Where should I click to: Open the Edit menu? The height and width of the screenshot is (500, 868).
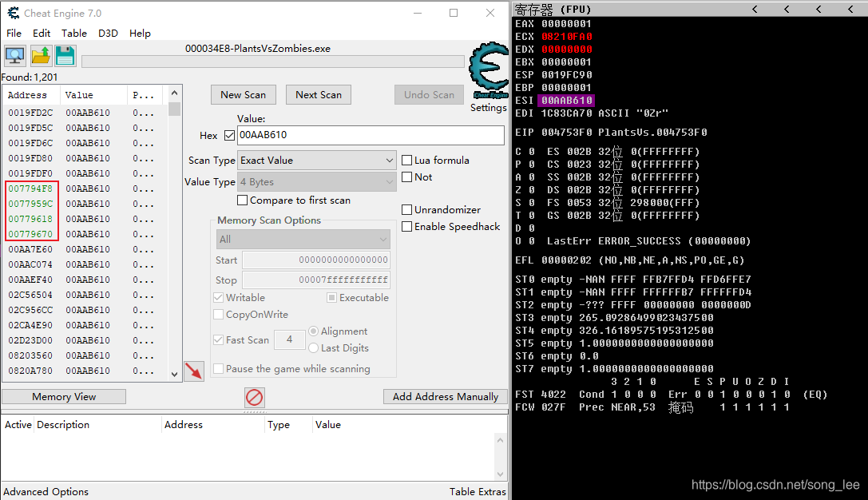tap(42, 34)
